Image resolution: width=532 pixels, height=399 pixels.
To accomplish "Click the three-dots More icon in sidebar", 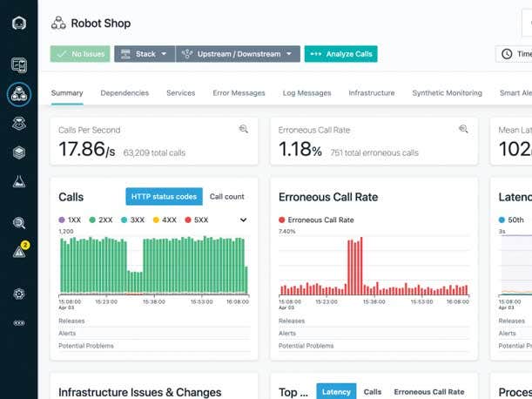I will [18, 322].
